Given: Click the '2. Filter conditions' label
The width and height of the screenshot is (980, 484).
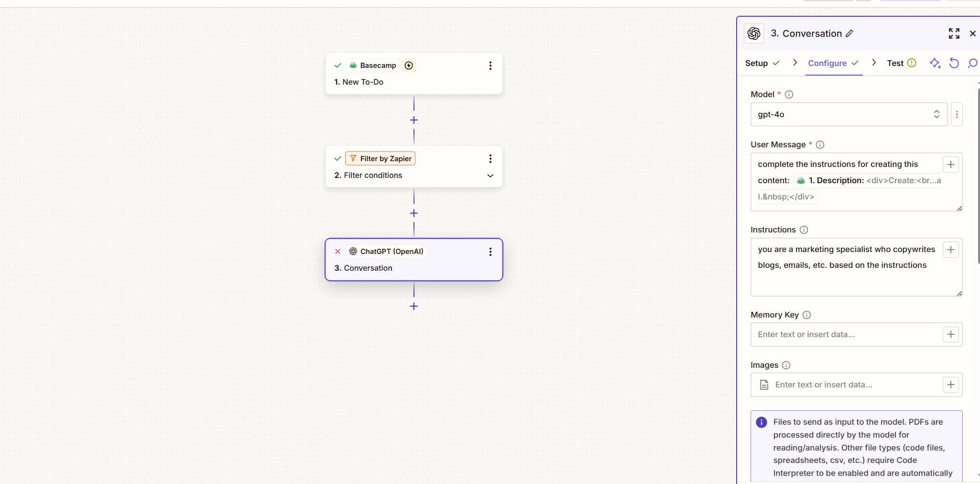Looking at the screenshot, I should (x=368, y=176).
